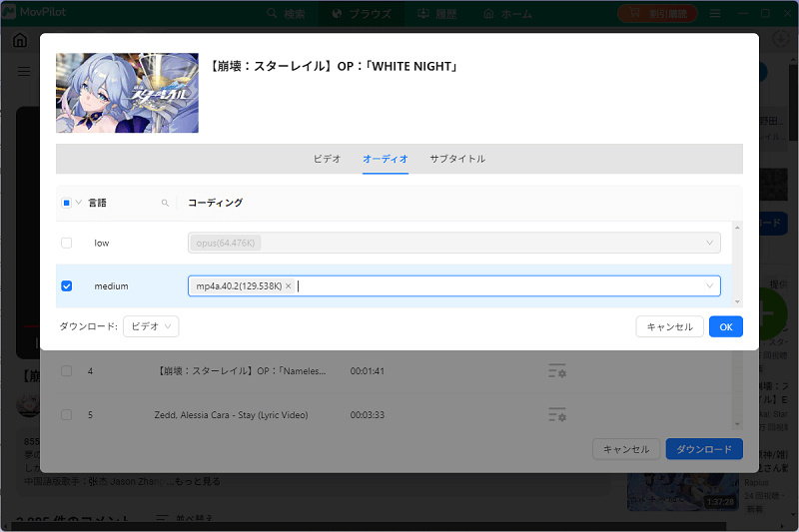
Task: Click もっと見る link in description
Action: [x=198, y=481]
